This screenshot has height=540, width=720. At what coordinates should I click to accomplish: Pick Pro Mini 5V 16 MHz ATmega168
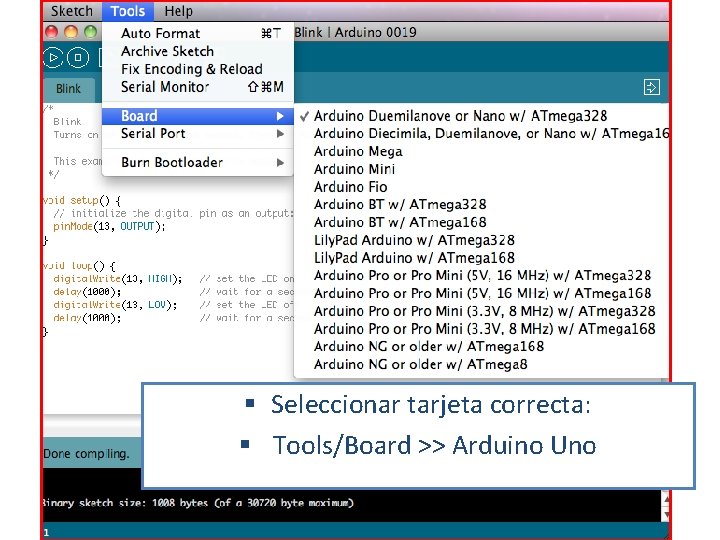(x=481, y=293)
